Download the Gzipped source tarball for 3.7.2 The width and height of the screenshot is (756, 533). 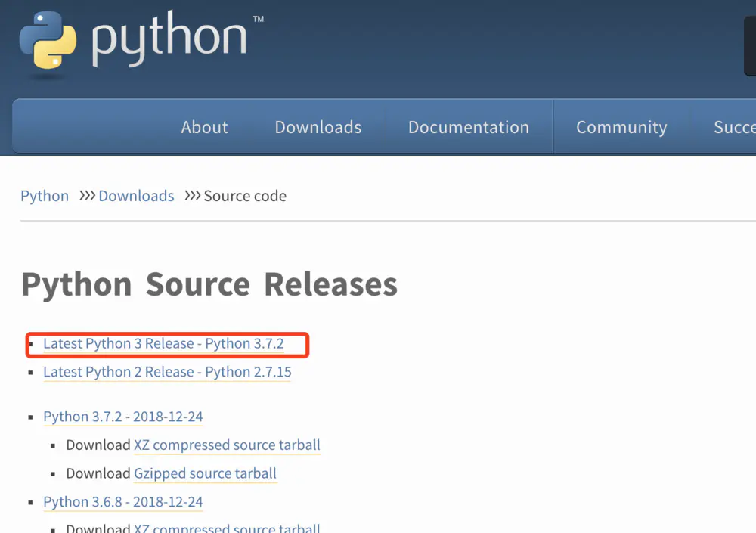[205, 473]
